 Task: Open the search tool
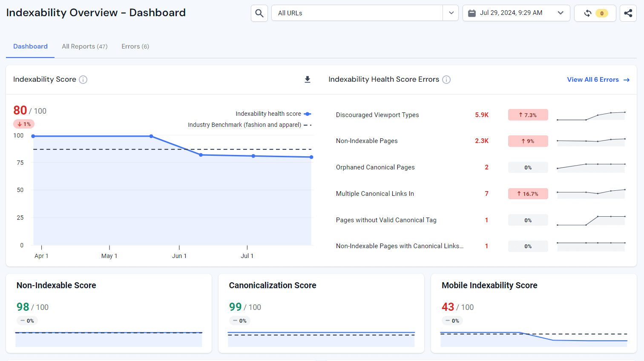tap(259, 13)
